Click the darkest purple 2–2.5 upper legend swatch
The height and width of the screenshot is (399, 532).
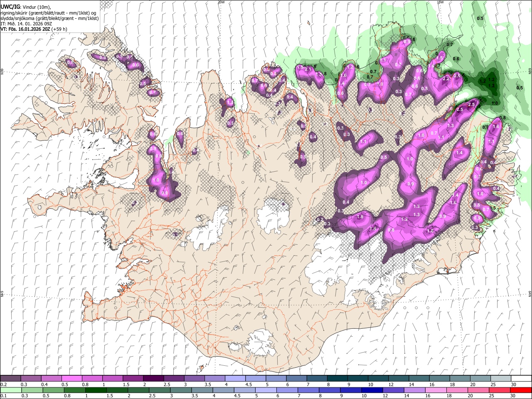(153, 379)
